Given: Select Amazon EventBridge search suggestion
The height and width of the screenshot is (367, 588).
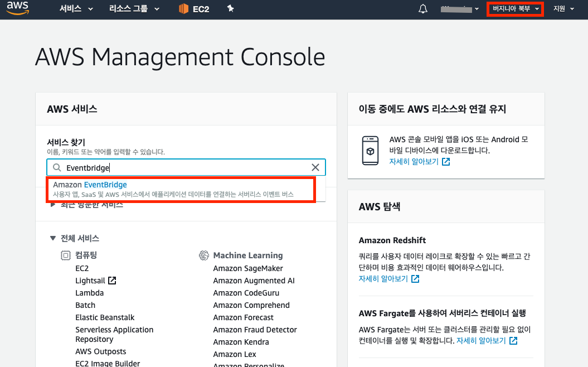Looking at the screenshot, I should [x=181, y=190].
